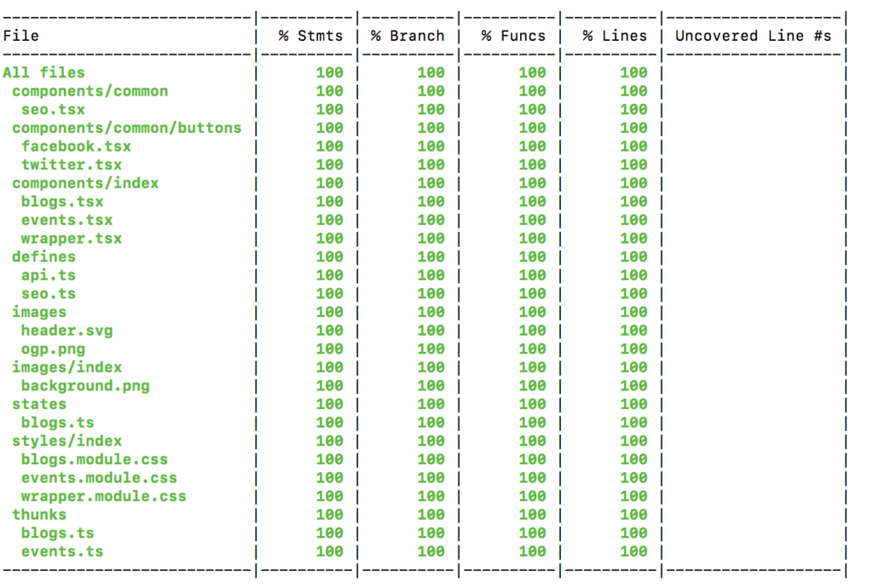The image size is (873, 588).
Task: Select "blogs.ts" listed under thunks
Action: pos(58,533)
